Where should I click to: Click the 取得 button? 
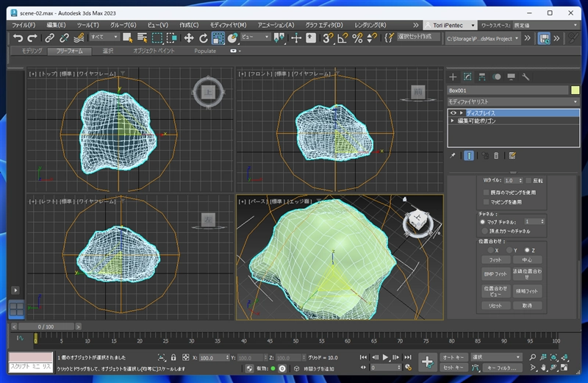tap(527, 306)
